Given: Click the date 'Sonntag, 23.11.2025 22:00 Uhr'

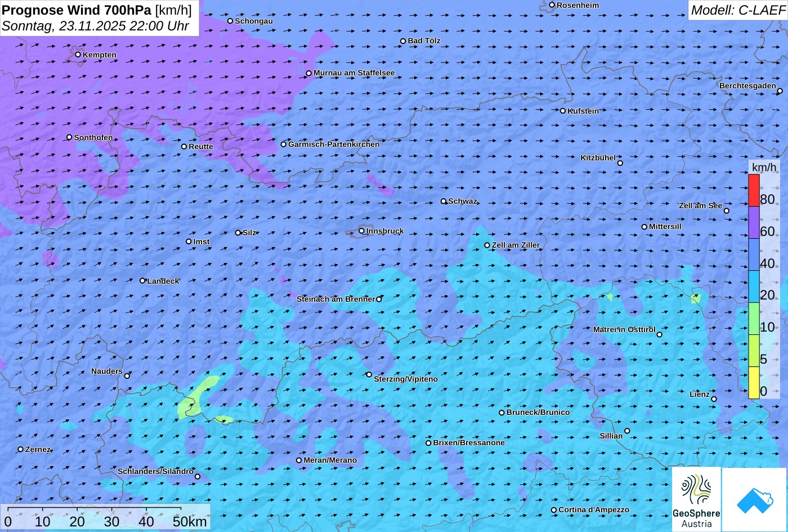Looking at the screenshot, I should click(x=96, y=26).
